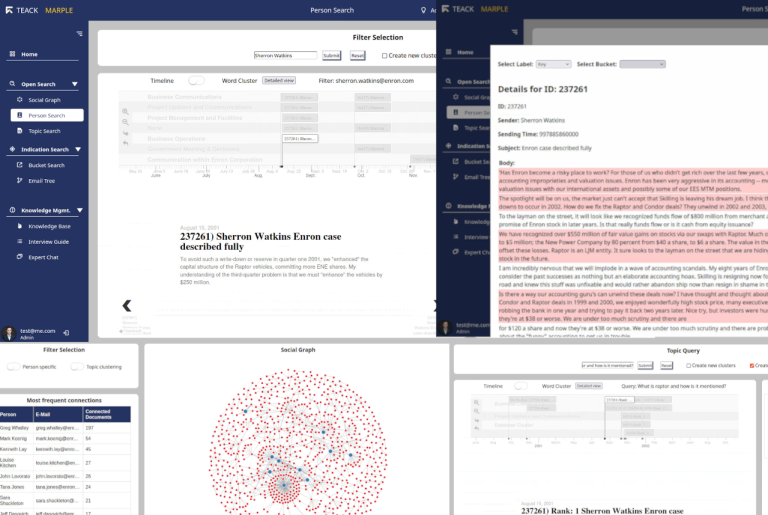
Task: Click the Email Tree branch icon in the left sidebar
Action: point(20,180)
